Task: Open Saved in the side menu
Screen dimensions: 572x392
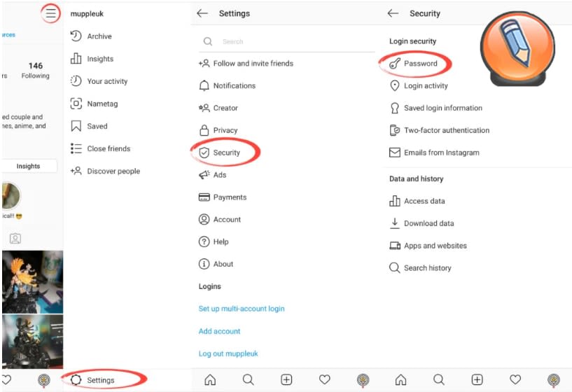Action: pyautogui.click(x=89, y=126)
